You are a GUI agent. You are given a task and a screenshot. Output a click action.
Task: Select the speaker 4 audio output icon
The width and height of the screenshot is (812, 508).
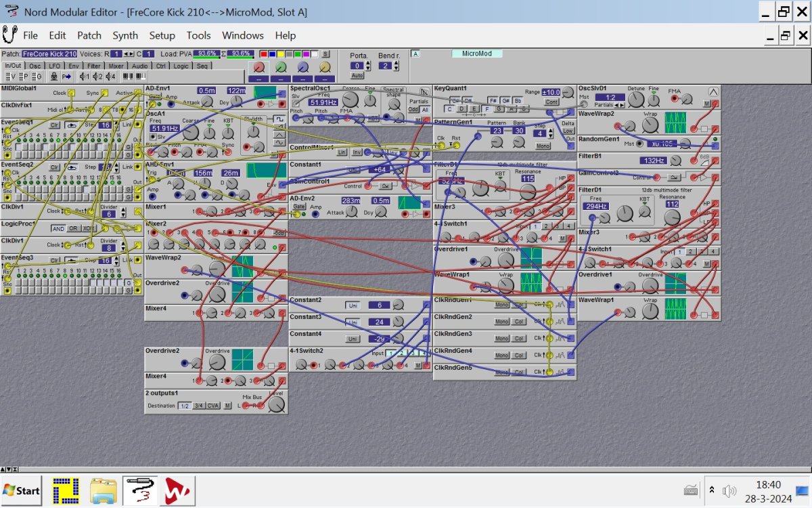110,77
